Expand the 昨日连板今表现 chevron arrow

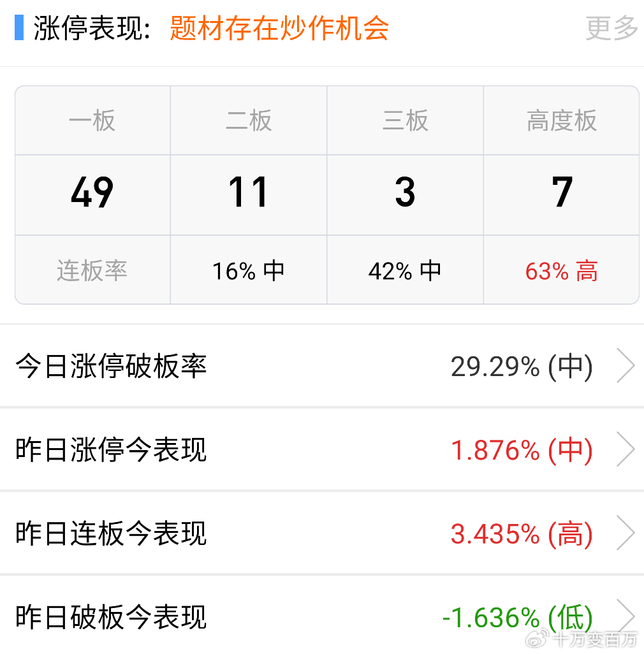pos(626,534)
